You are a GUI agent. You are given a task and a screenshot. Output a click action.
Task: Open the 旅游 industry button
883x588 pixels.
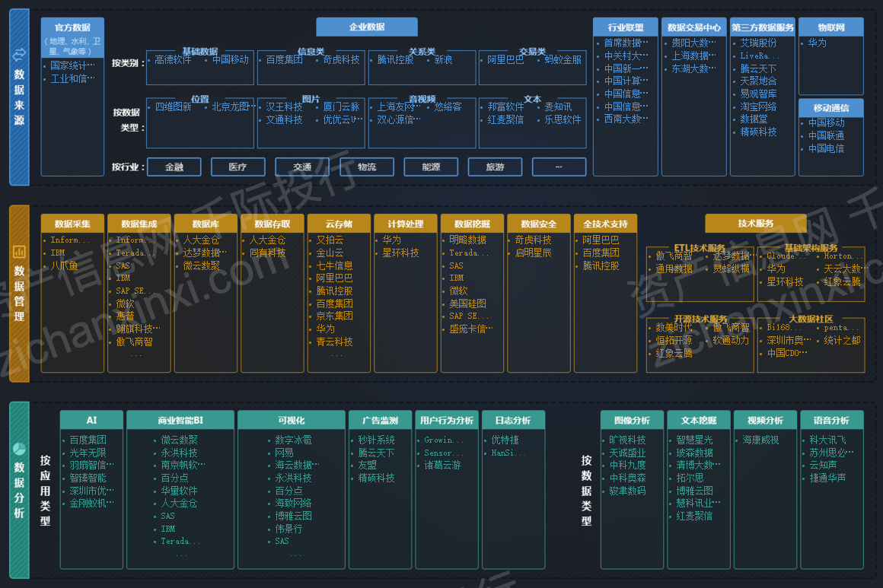pyautogui.click(x=495, y=167)
